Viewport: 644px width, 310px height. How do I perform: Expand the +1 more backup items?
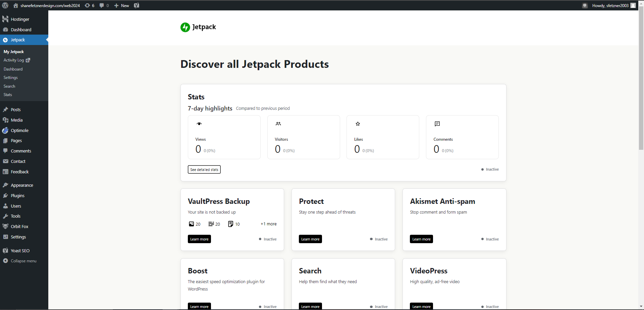click(x=268, y=224)
